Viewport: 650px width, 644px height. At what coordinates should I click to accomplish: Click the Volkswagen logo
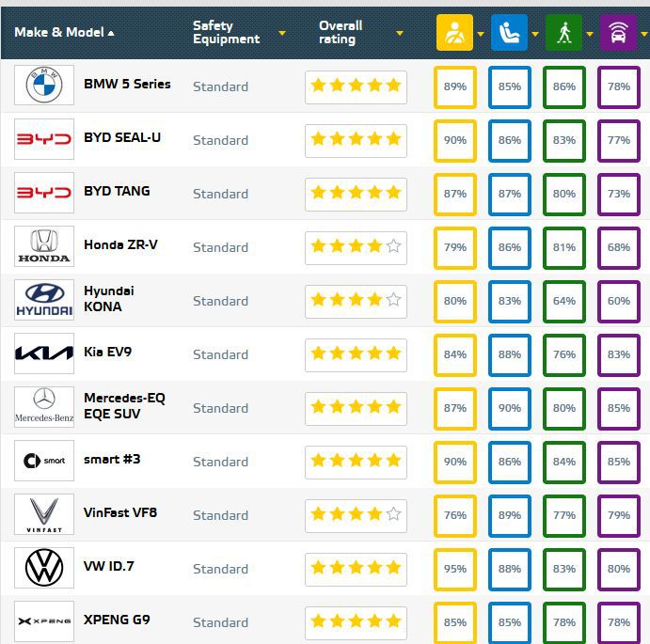[x=44, y=568]
